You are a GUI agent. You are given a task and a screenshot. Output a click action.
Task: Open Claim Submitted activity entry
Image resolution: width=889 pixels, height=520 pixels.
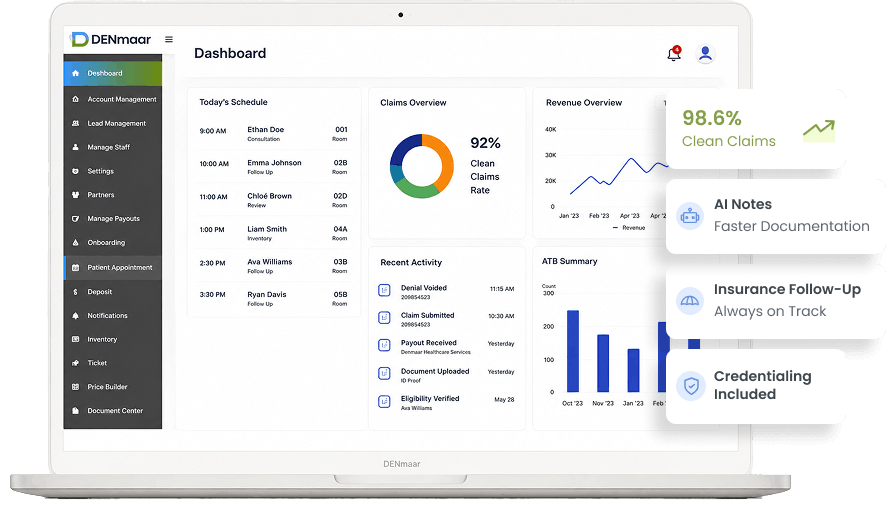pyautogui.click(x=446, y=319)
